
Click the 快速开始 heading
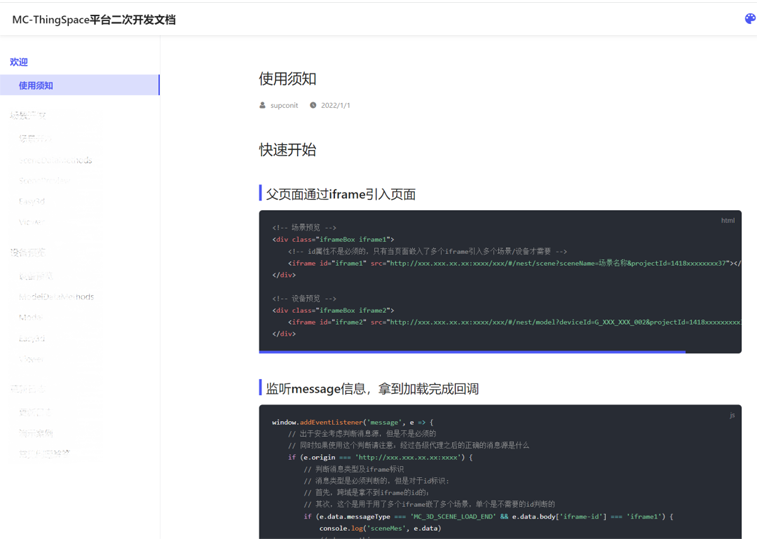pos(288,150)
